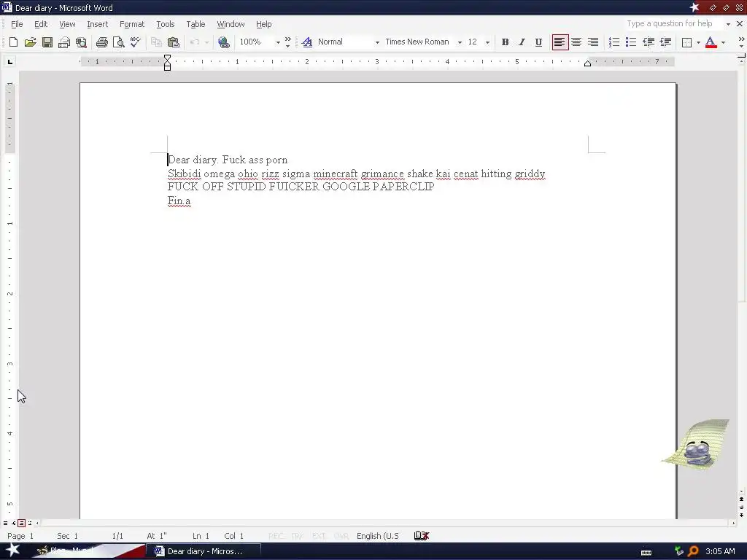Screen dimensions: 747x560
Task: Apply bulleted list formatting
Action: point(631,42)
